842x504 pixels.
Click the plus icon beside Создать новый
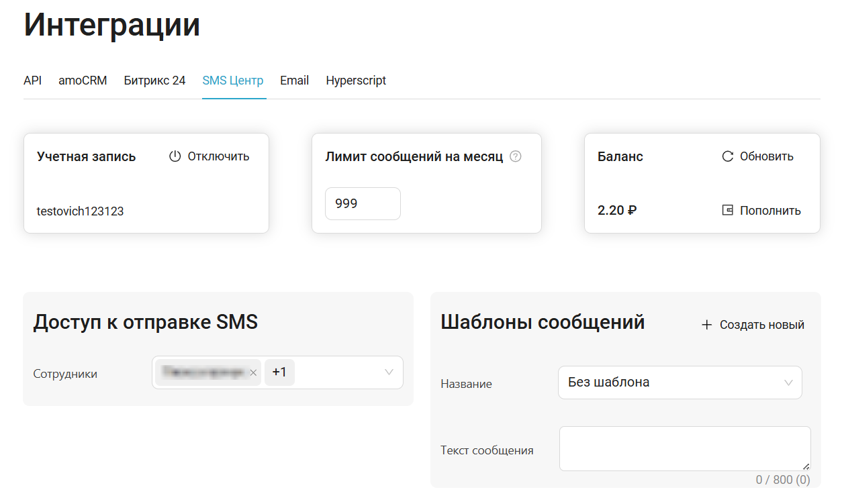706,325
